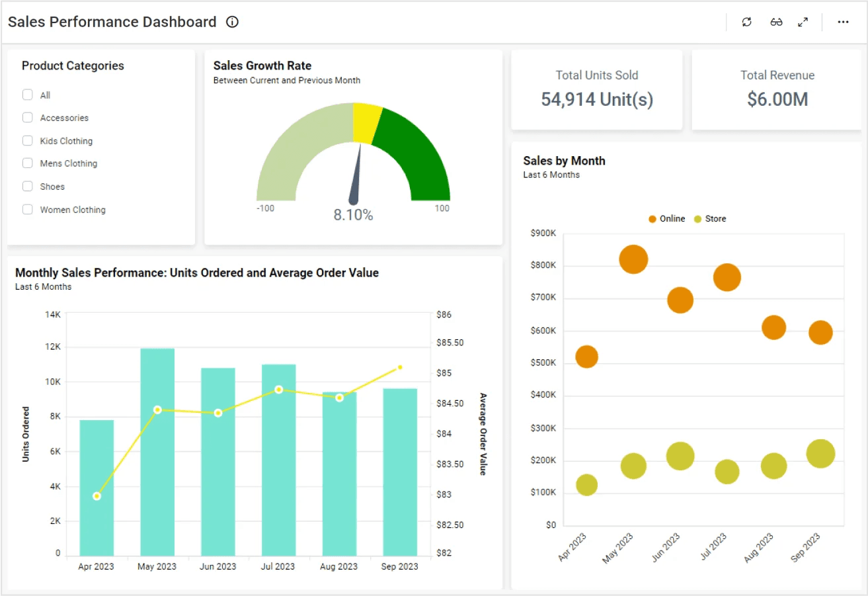Select the Jul 2023 units ordered bar

279,460
